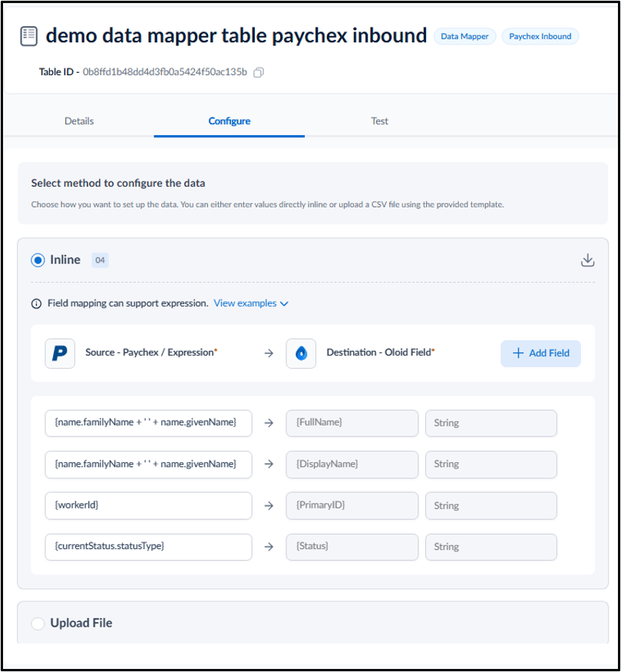This screenshot has height=672, width=621.
Task: Click the Oloid destination logo icon
Action: [301, 353]
